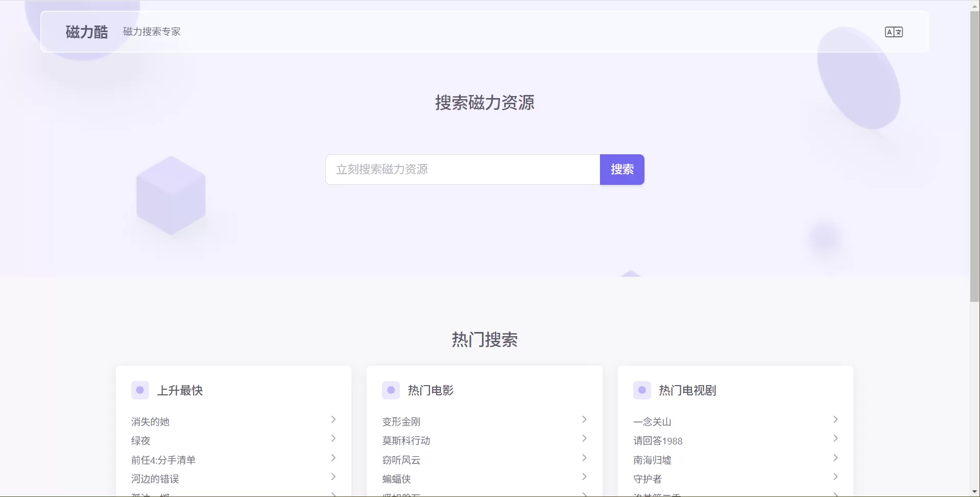Expand the arrow next to 变形金刚
This screenshot has width=980, height=497.
584,419
